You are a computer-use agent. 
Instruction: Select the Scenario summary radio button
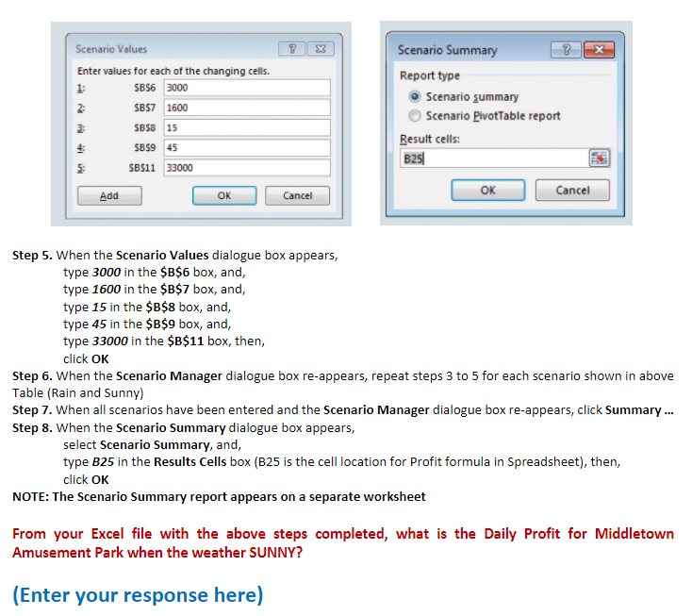coord(415,96)
